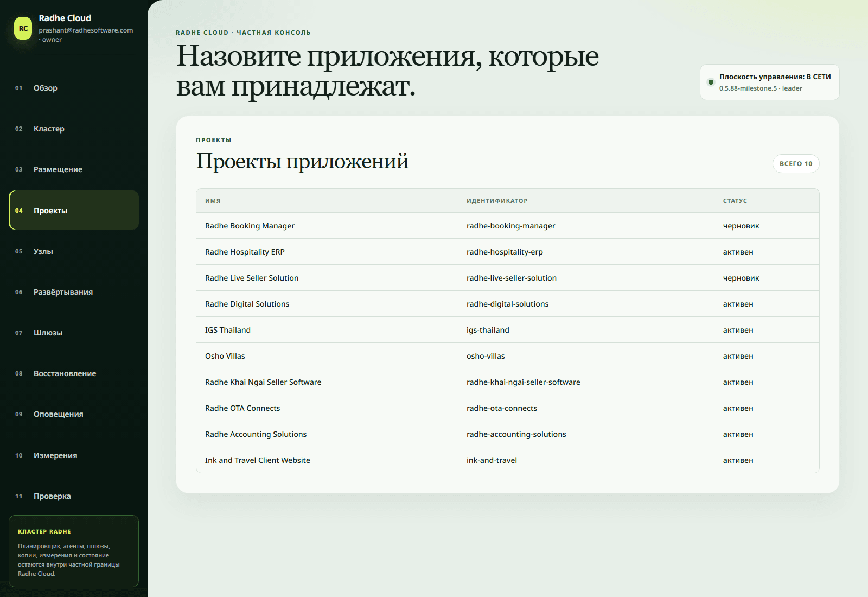Select the Radhe Booking Manager row
The image size is (868, 597).
pos(508,226)
